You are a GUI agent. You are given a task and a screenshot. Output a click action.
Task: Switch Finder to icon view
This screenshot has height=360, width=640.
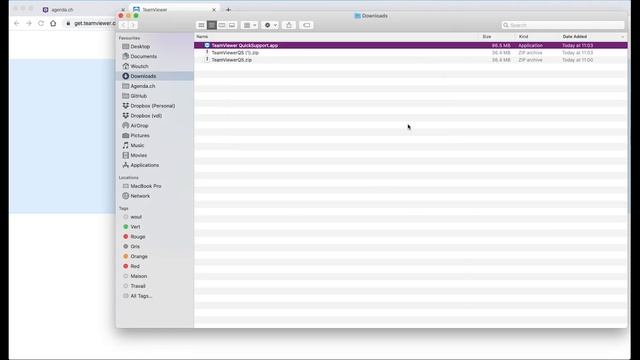pos(201,25)
